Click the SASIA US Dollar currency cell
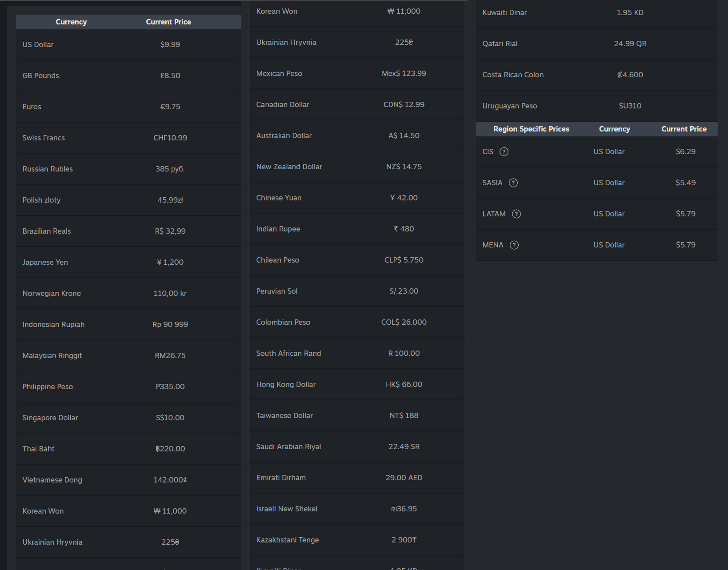Image resolution: width=728 pixels, height=570 pixels. 609,183
